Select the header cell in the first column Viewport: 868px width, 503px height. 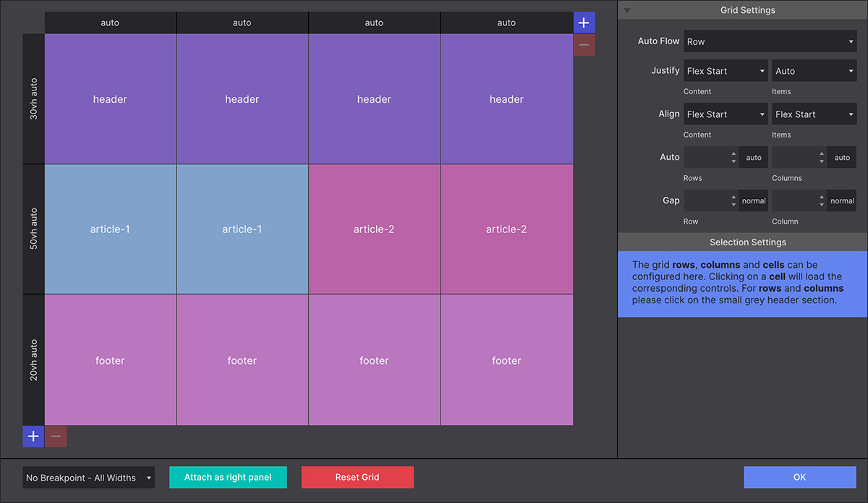[x=110, y=99]
